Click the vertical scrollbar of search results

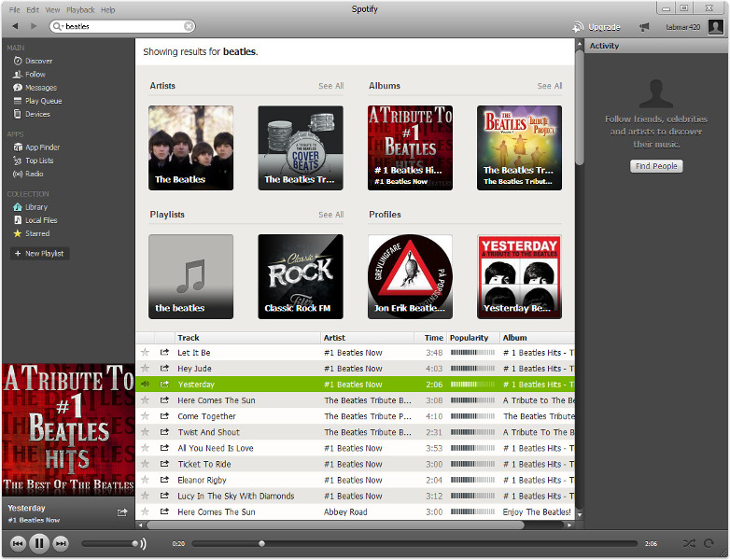580,107
